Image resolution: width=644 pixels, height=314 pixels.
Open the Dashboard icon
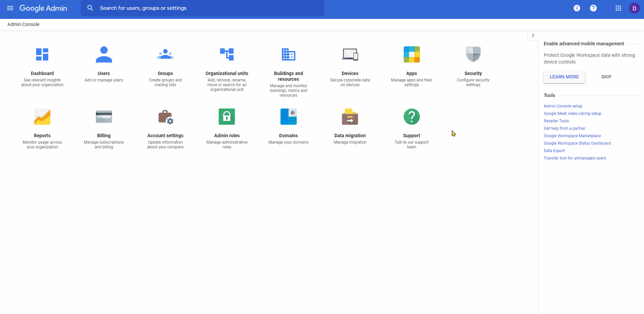coord(42,54)
